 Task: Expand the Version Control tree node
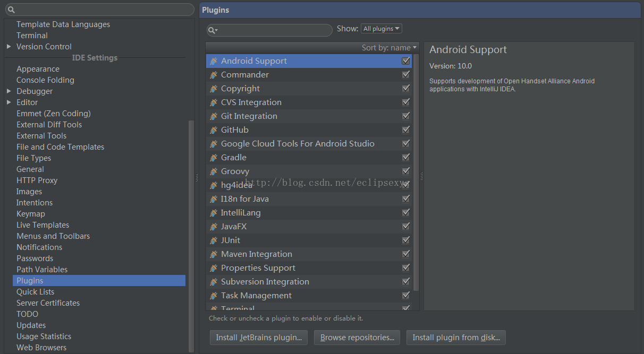9,47
